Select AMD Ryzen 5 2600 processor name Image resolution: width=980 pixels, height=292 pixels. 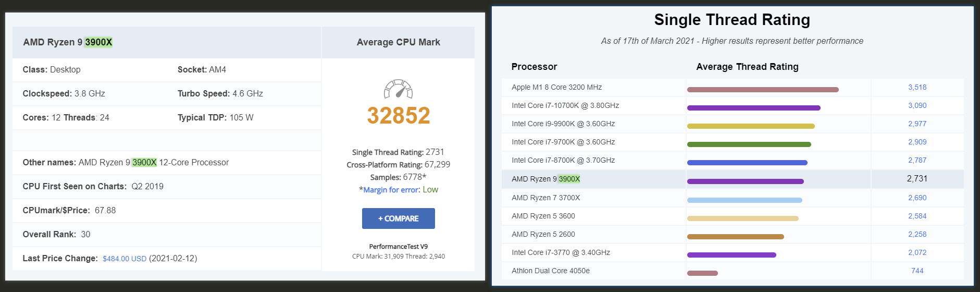543,234
